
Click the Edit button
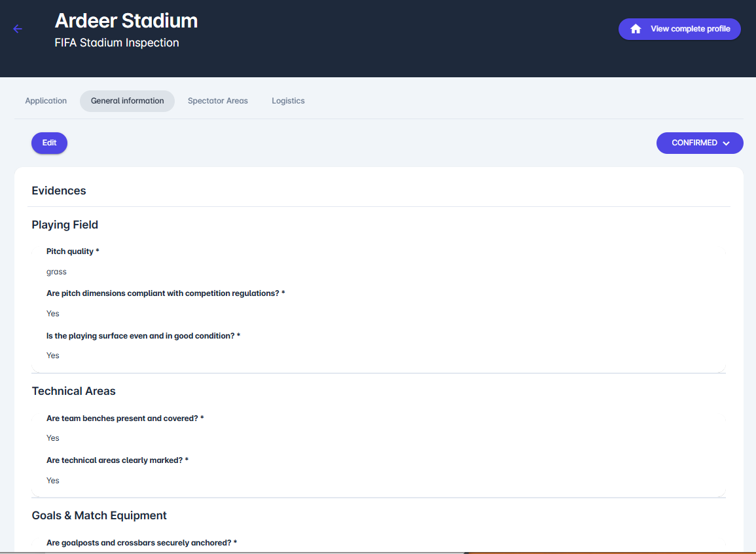(x=49, y=143)
